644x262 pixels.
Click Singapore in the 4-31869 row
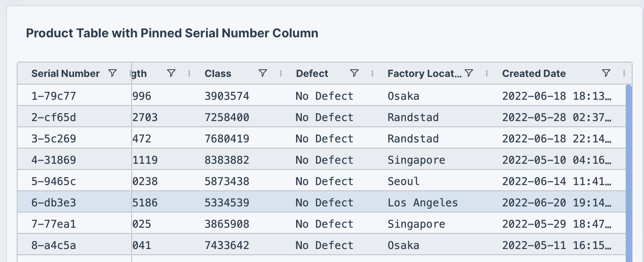(x=416, y=160)
